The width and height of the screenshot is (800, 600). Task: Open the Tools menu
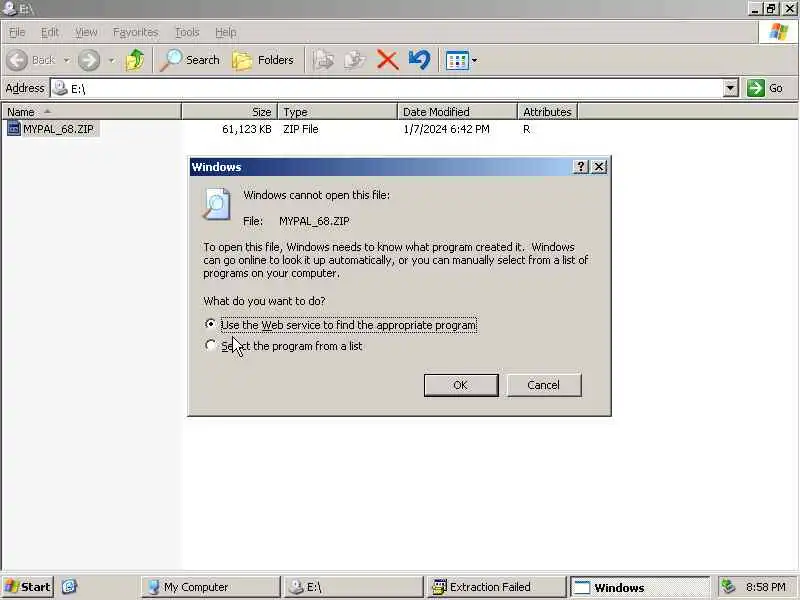point(187,32)
